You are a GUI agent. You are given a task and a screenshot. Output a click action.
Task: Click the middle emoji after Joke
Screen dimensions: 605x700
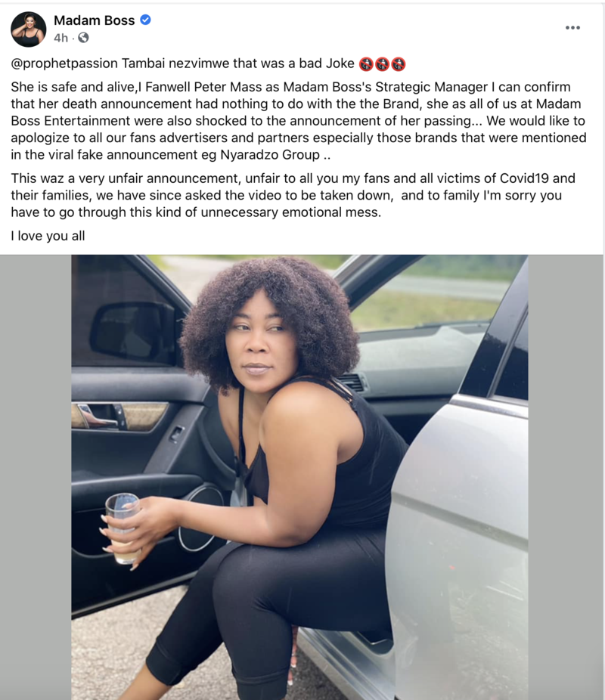click(382, 64)
